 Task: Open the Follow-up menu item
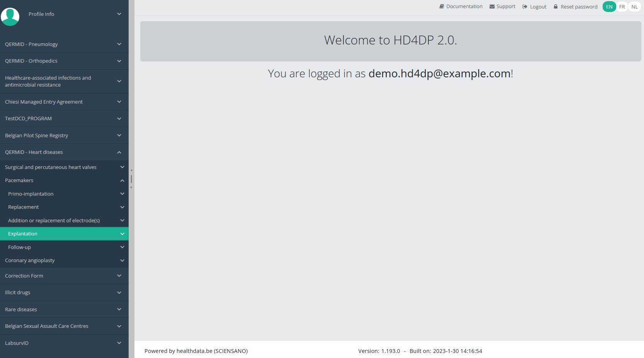(x=19, y=247)
